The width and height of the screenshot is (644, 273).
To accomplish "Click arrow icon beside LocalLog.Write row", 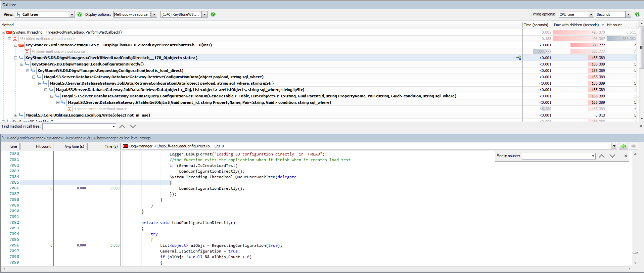I will (x=21, y=115).
